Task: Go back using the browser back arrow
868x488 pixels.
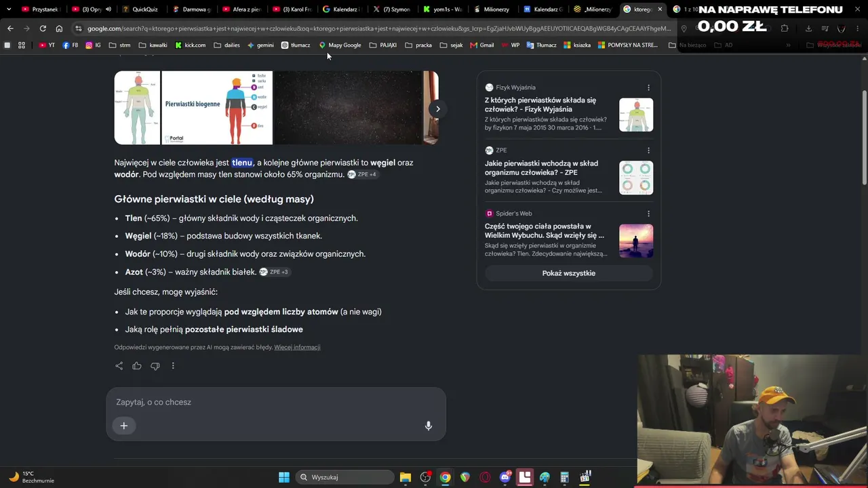Action: click(10, 28)
